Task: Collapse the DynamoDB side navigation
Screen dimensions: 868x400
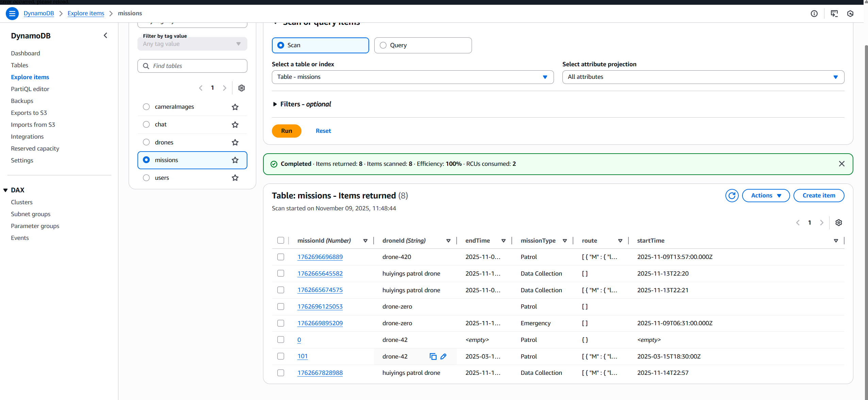Action: (105, 36)
